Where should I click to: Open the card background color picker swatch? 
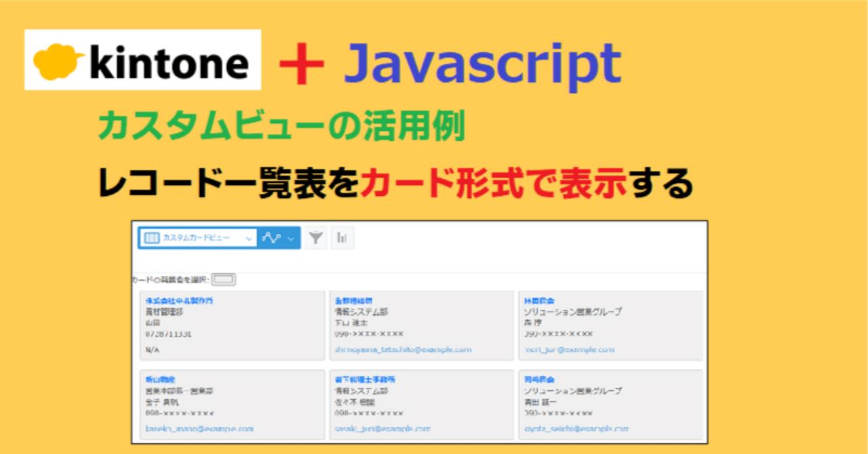[224, 279]
